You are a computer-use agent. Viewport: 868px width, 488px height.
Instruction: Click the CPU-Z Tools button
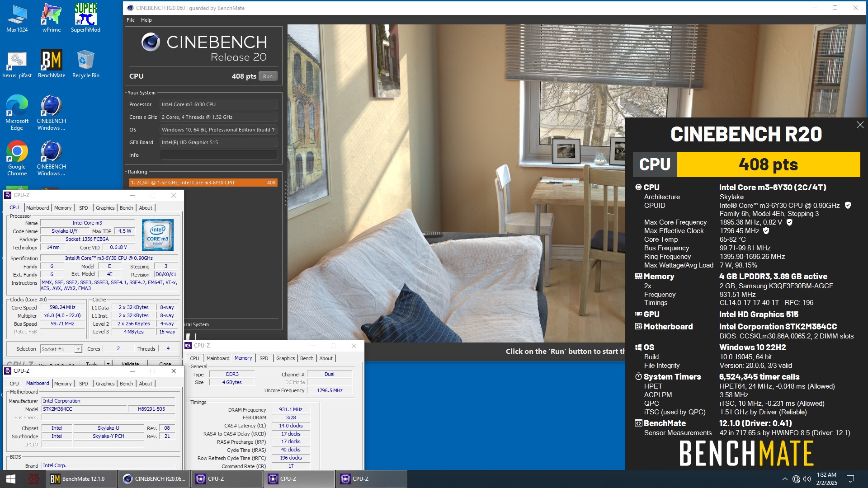click(92, 364)
